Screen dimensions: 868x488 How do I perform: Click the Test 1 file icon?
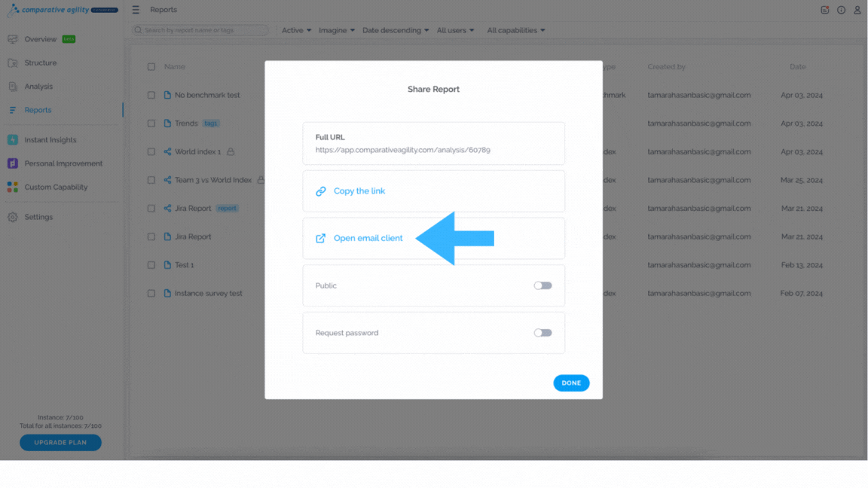[x=167, y=265]
